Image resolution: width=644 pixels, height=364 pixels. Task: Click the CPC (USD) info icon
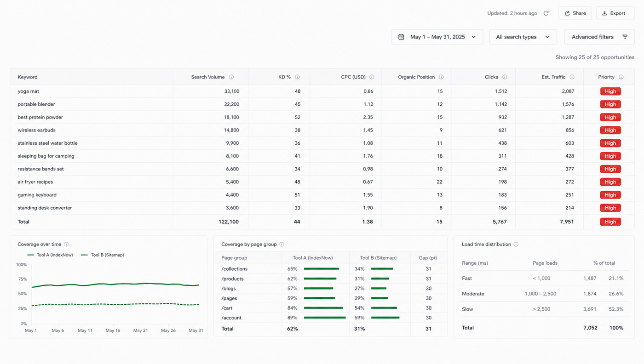pos(372,77)
